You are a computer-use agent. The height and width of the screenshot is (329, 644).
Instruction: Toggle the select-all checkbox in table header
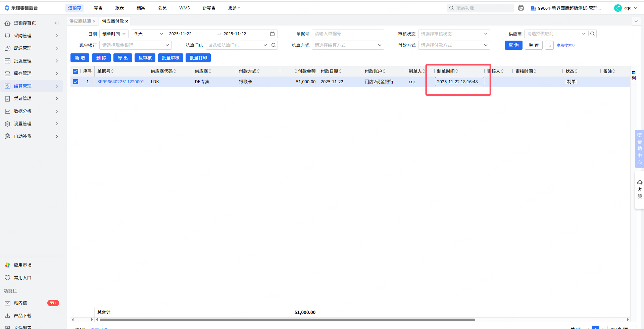[x=76, y=71]
